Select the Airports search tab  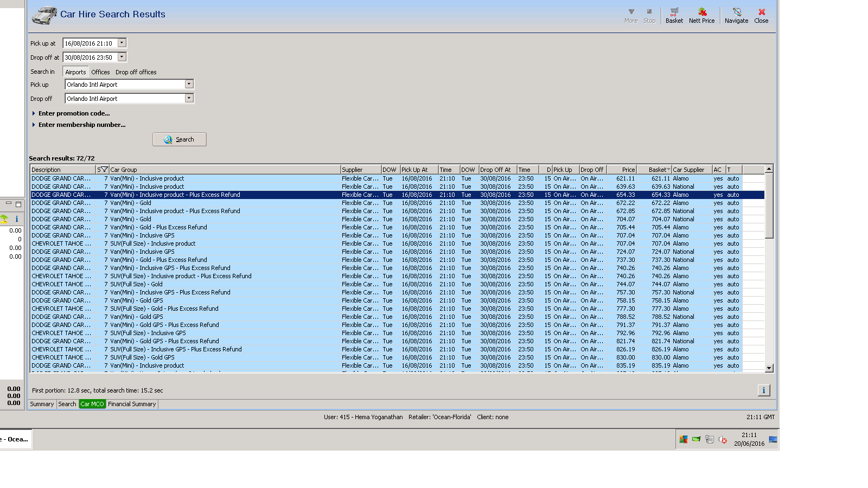pyautogui.click(x=75, y=72)
